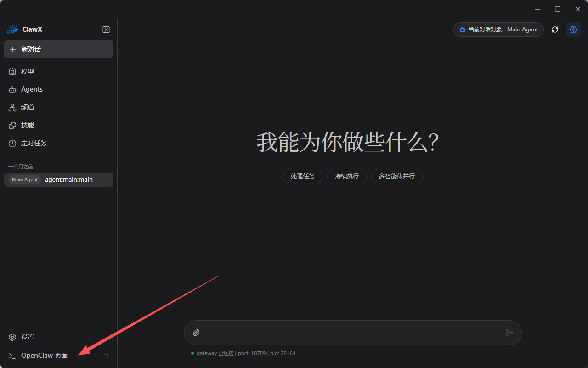Click the send message arrow icon
Viewport: 588px width, 368px height.
tap(509, 333)
